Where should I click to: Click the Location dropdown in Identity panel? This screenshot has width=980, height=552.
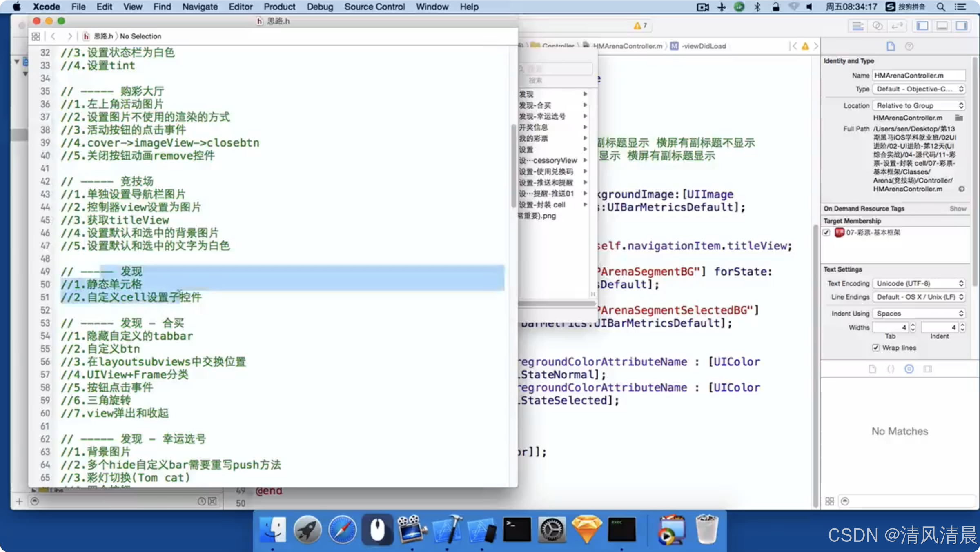[919, 105]
